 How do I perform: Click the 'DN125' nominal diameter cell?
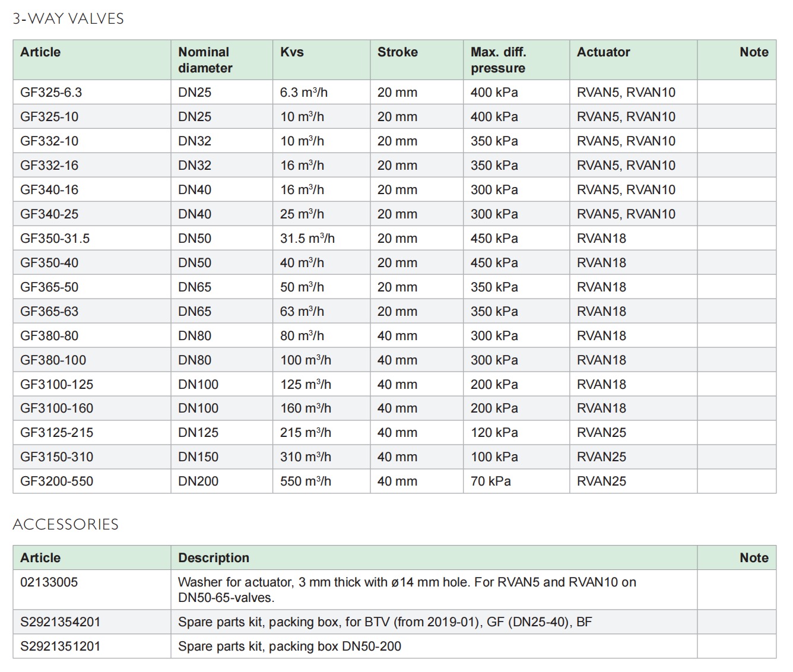click(x=198, y=433)
